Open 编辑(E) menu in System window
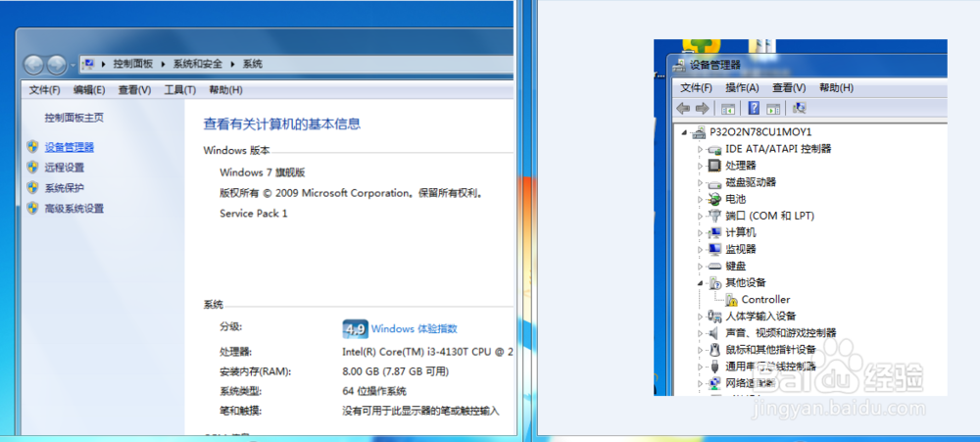This screenshot has width=980, height=442. tap(89, 90)
